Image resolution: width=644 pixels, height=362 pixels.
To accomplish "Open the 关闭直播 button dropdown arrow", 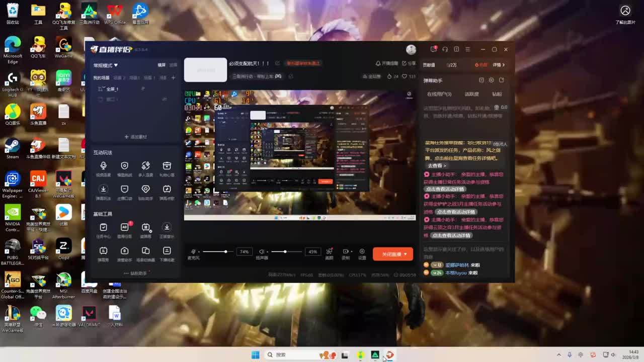I will tap(406, 254).
